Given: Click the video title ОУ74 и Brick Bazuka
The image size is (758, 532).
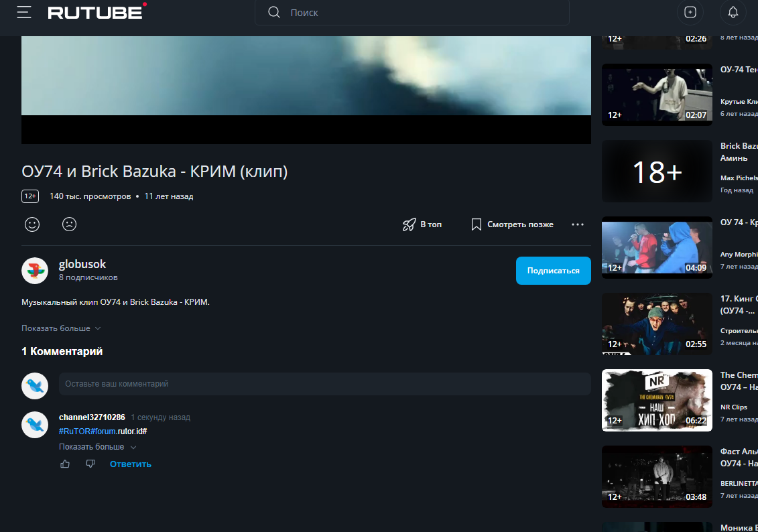Looking at the screenshot, I should 155,171.
